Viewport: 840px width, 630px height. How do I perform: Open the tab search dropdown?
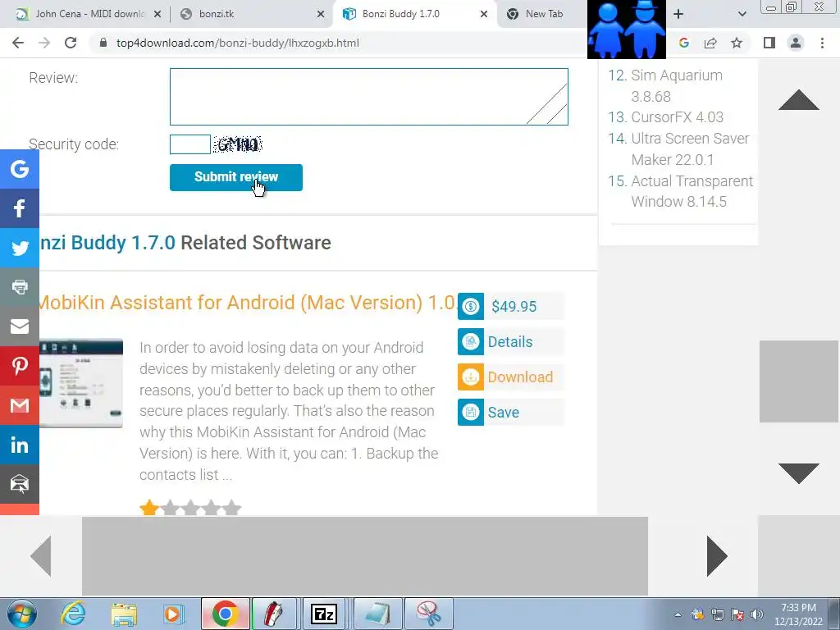(x=742, y=14)
